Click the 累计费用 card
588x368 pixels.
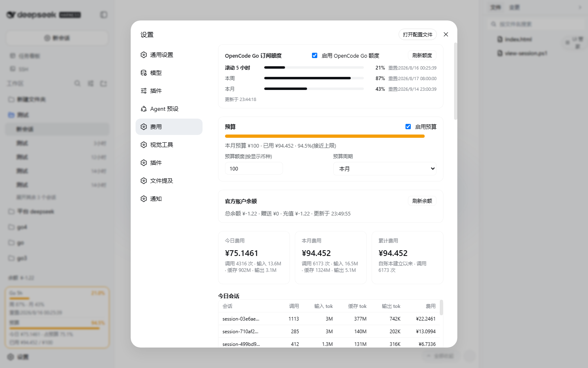click(x=408, y=258)
